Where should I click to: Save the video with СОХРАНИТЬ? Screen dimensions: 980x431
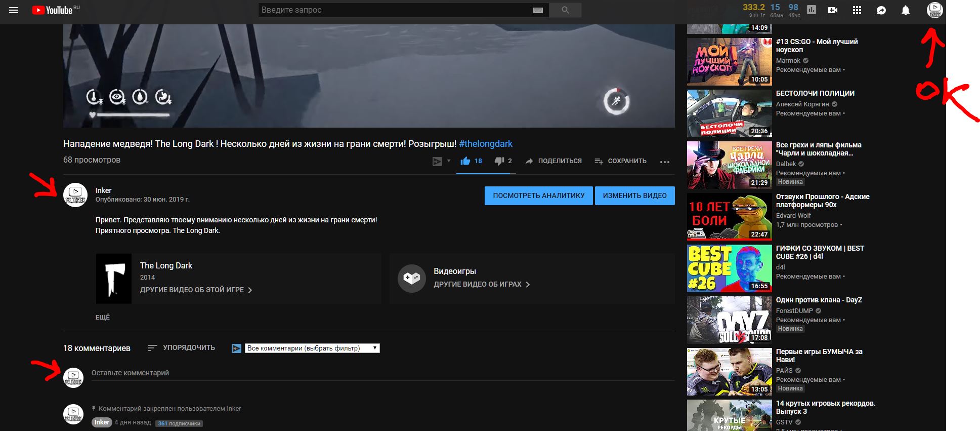point(620,161)
